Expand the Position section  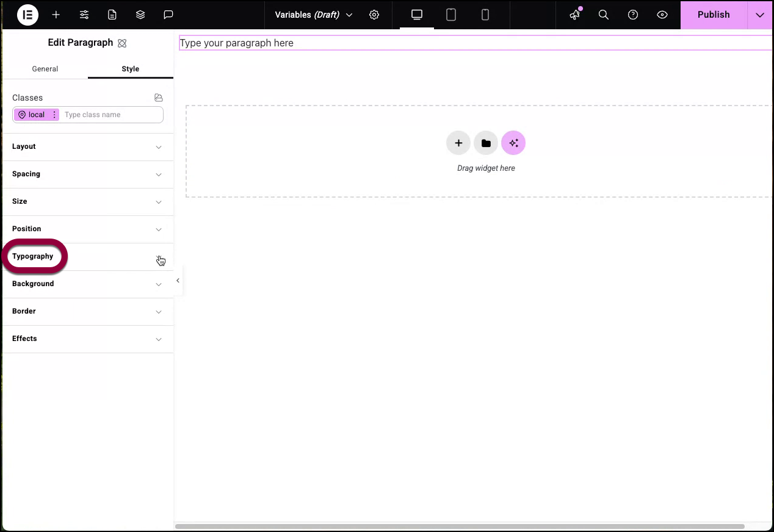coord(88,229)
